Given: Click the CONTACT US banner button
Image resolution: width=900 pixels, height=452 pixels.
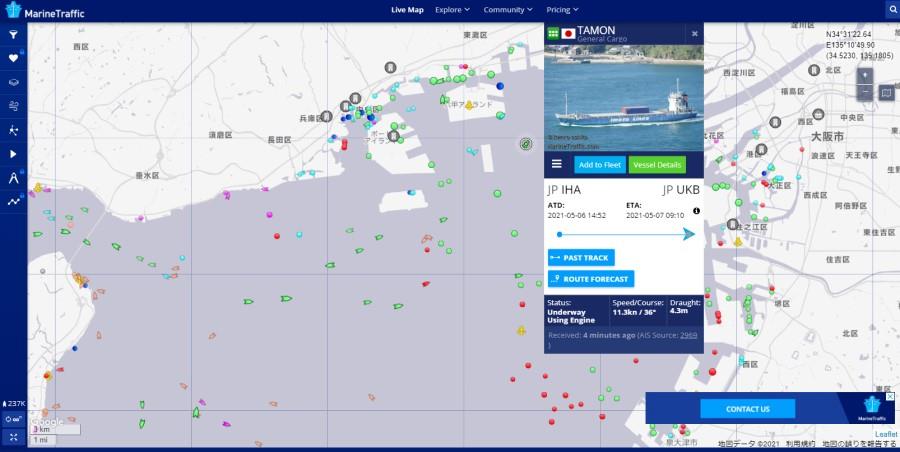Looking at the screenshot, I should coord(748,409).
